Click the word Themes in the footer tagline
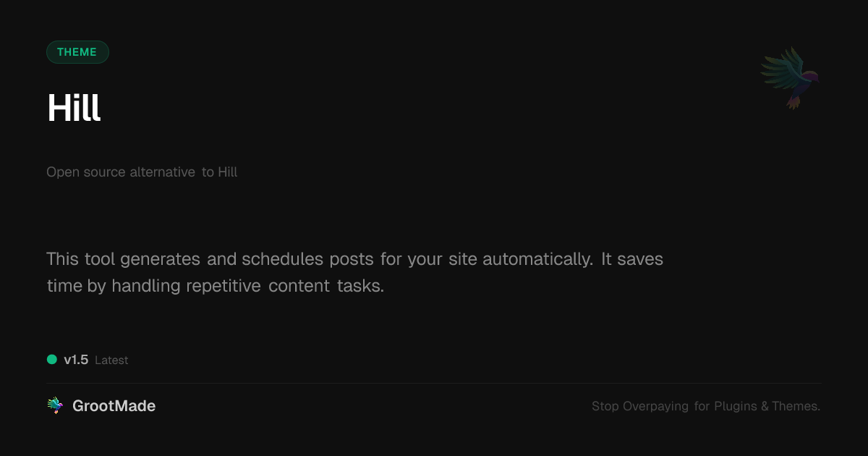 point(796,407)
